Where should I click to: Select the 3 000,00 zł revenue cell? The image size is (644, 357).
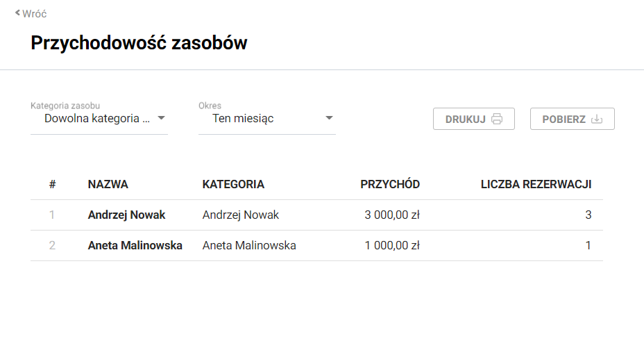coord(392,215)
